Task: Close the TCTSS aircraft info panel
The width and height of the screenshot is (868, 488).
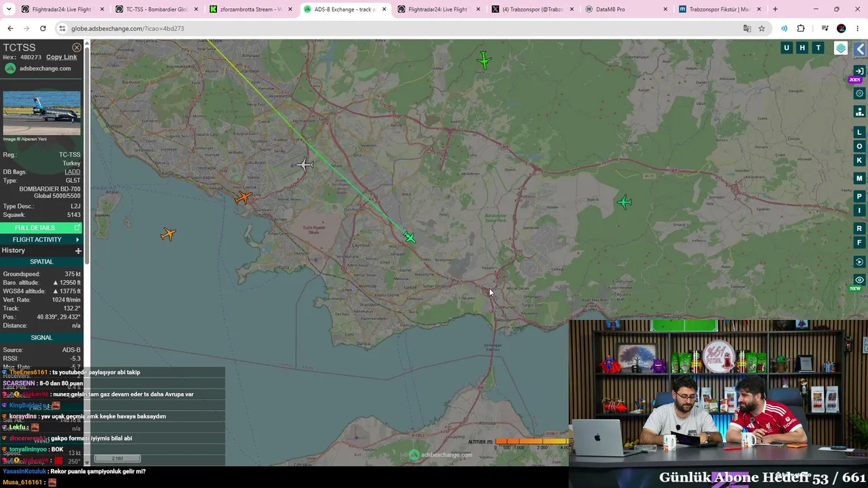Action: (x=77, y=47)
